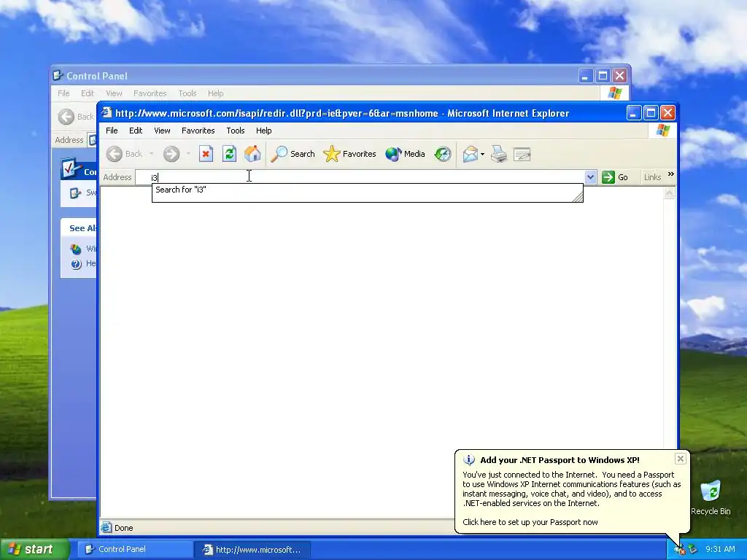Open the IE Tools menu

coord(236,131)
